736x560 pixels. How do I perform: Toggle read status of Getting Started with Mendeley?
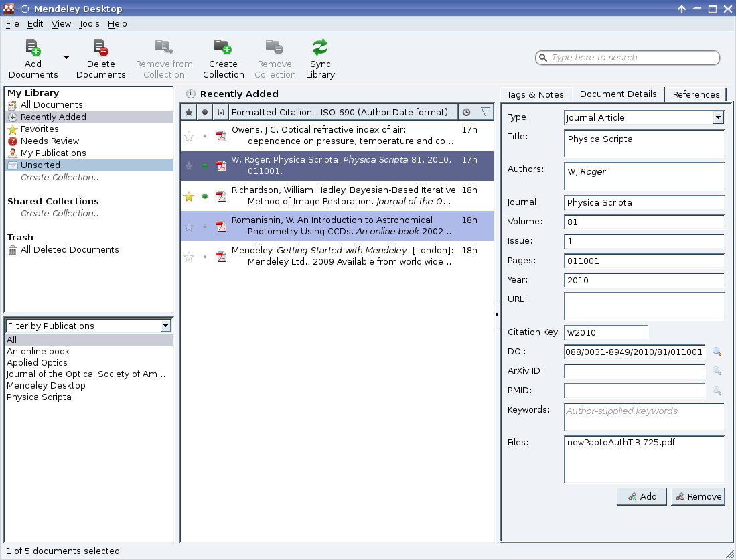tap(205, 257)
